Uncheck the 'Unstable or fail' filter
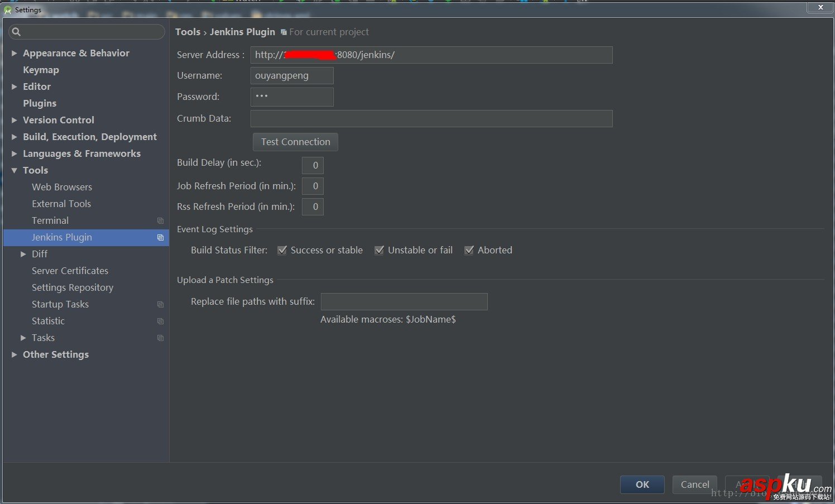Image resolution: width=835 pixels, height=504 pixels. click(x=380, y=250)
